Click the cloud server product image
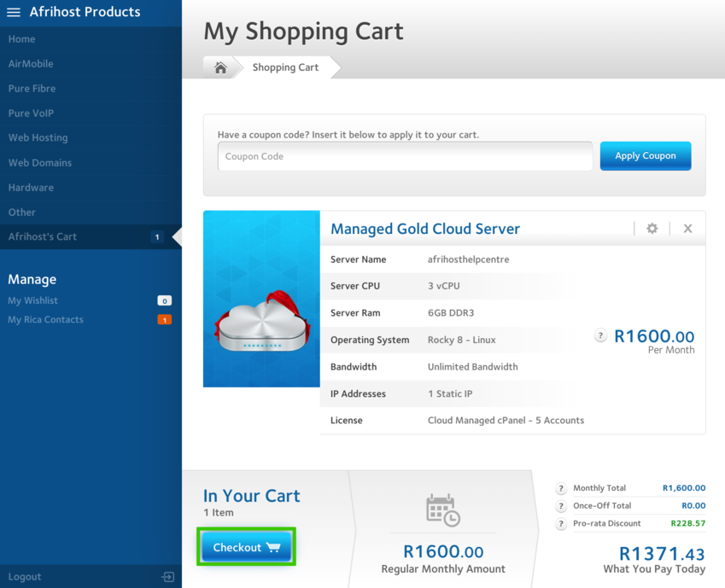725x588 pixels. tap(261, 299)
